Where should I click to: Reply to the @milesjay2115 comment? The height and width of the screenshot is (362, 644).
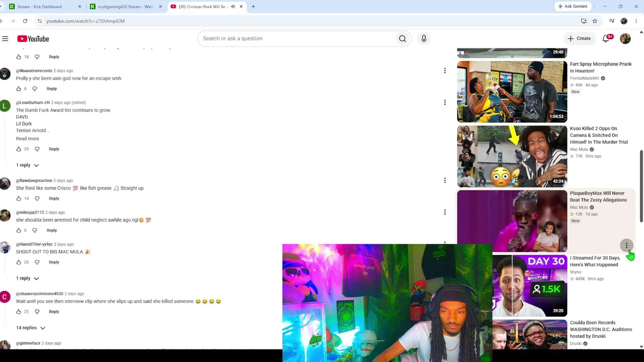(52, 230)
